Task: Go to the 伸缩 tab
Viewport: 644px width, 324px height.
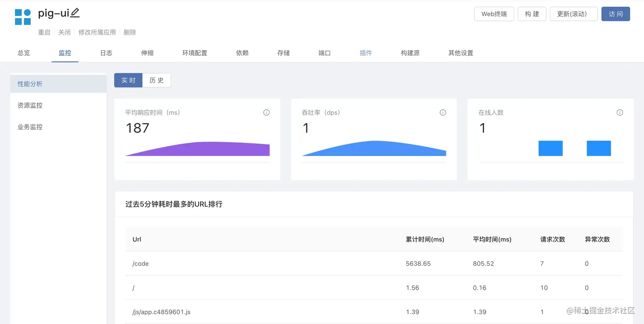Action: coord(147,53)
